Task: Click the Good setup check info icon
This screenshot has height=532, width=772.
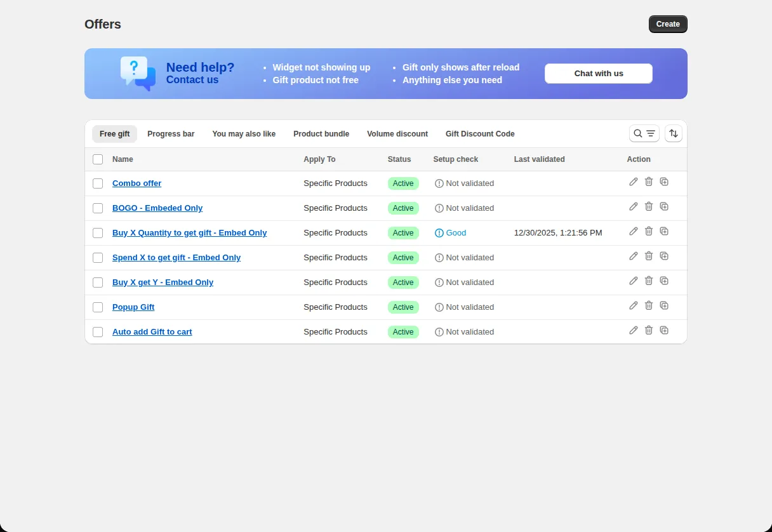Action: [439, 233]
